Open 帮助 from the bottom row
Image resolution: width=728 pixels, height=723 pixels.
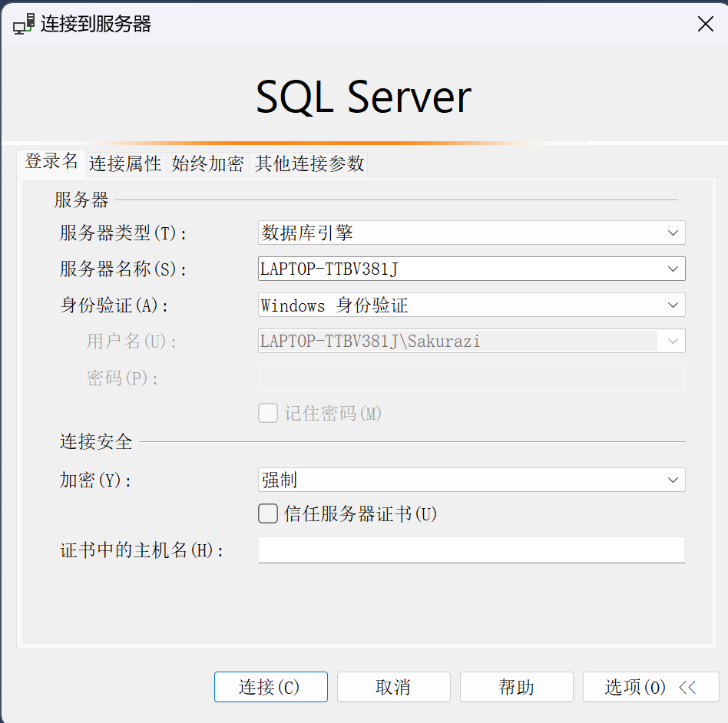point(516,686)
